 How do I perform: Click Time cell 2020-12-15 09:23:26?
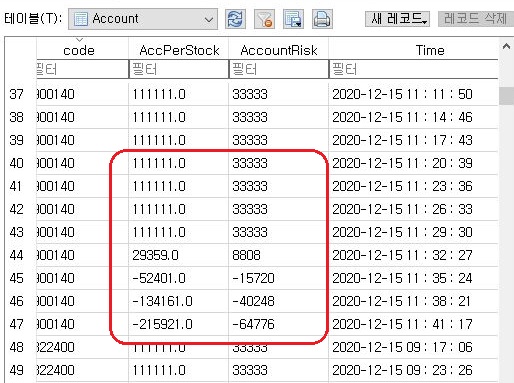click(413, 370)
